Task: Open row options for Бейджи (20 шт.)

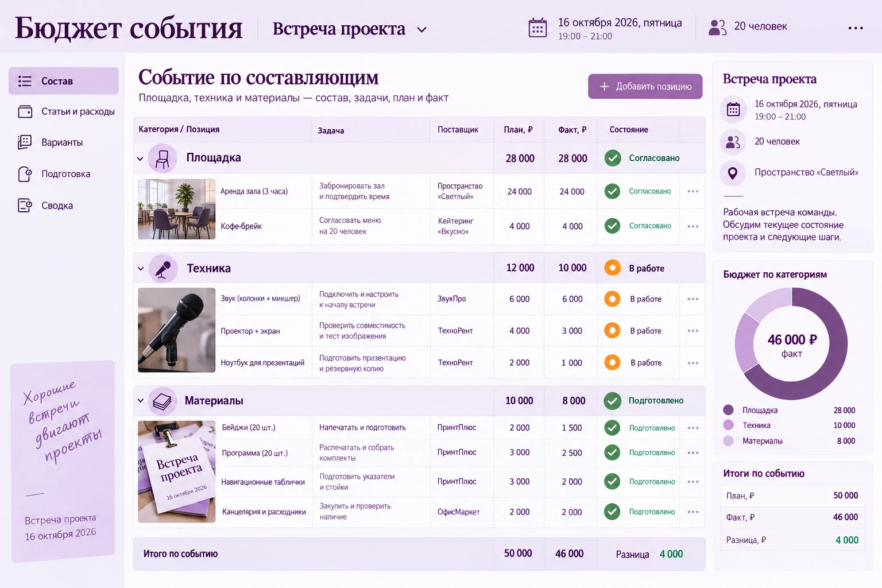Action: coord(693,428)
